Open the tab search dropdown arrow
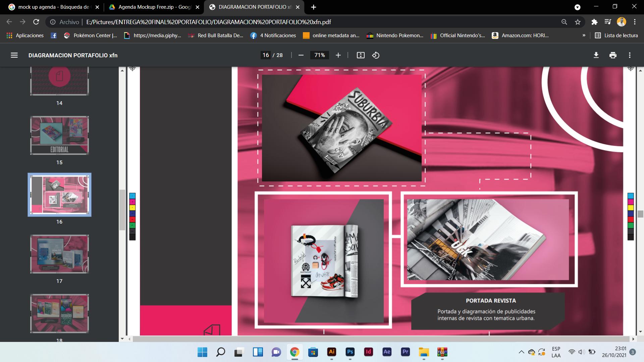This screenshot has width=644, height=362. 578,7
